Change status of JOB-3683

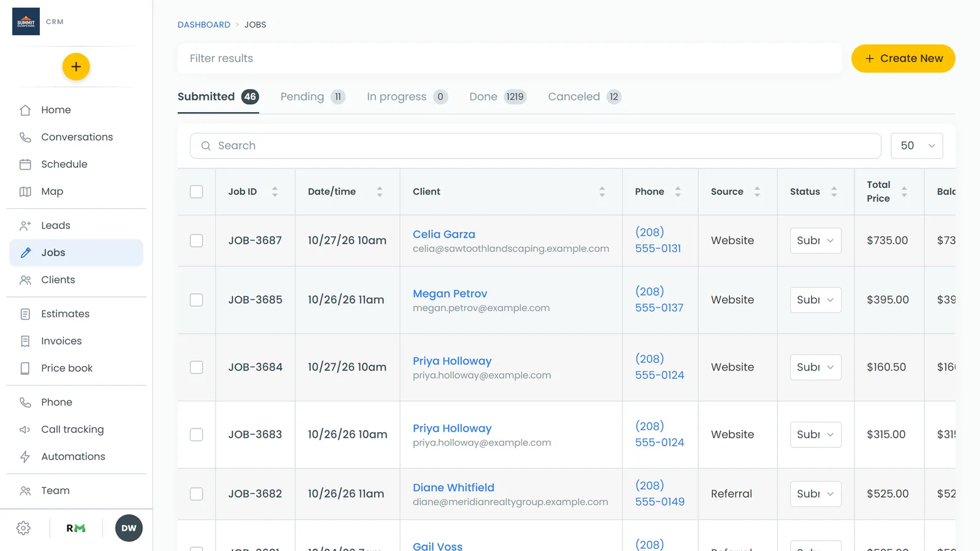(815, 435)
